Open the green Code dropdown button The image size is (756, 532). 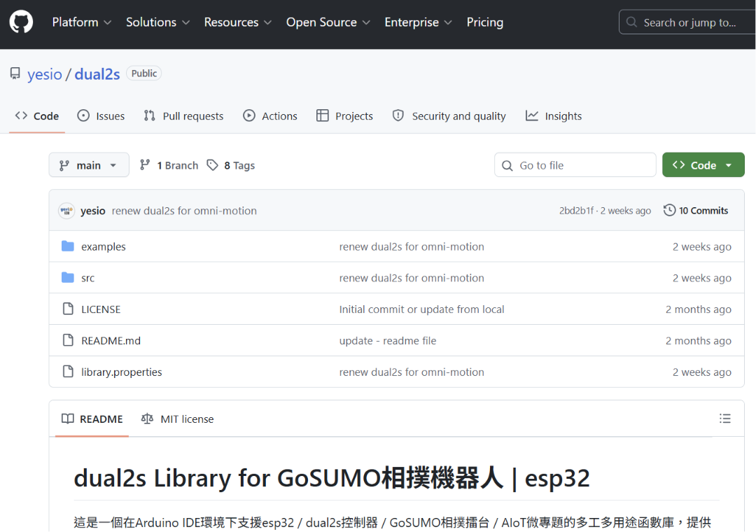point(703,165)
